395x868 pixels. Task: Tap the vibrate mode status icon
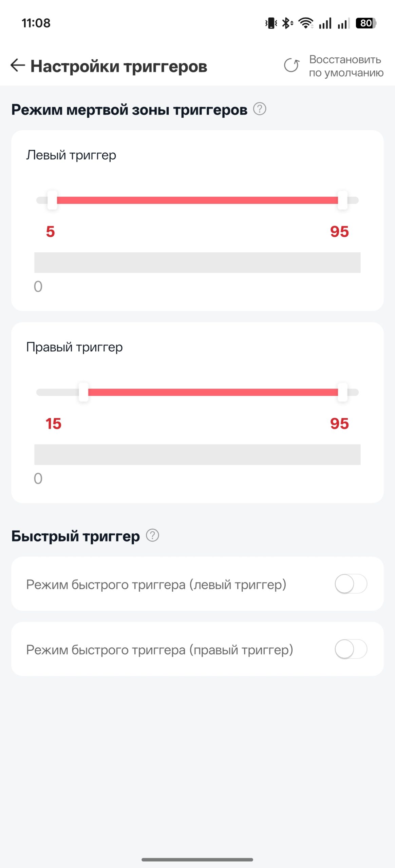(271, 23)
